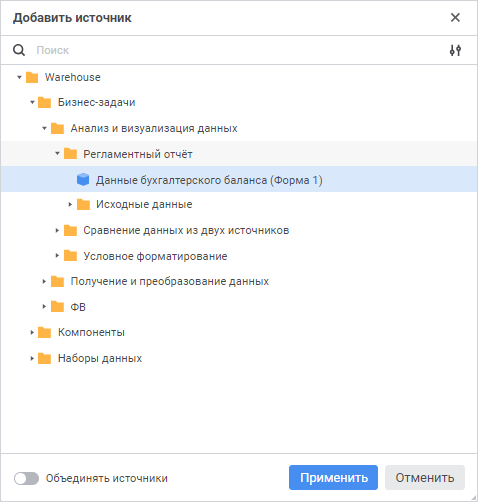The height and width of the screenshot is (502, 478).
Task: Open the search filter settings icon
Action: pyautogui.click(x=455, y=50)
